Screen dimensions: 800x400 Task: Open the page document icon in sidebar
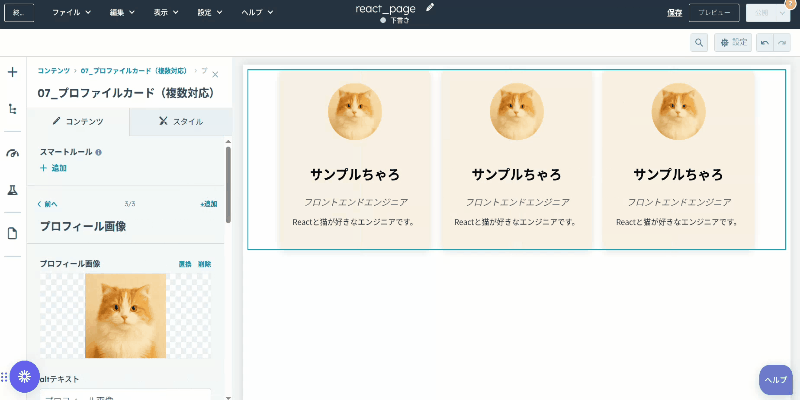point(13,234)
